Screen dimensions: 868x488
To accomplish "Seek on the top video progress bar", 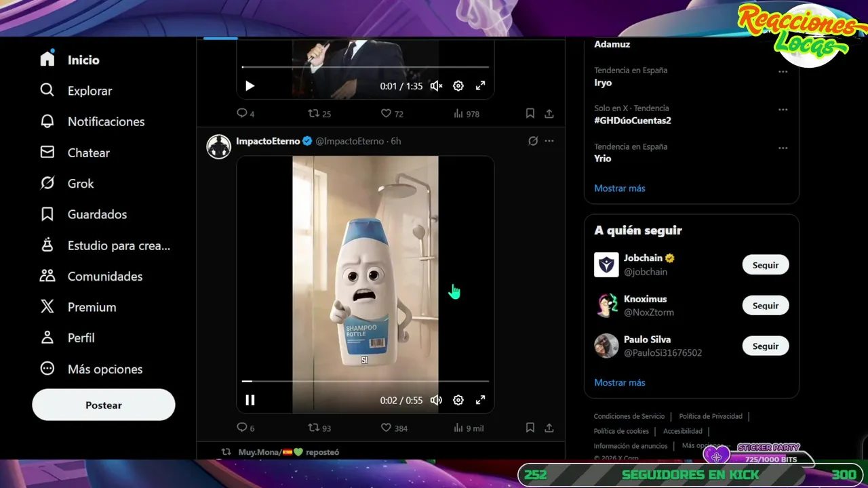I will coord(366,67).
